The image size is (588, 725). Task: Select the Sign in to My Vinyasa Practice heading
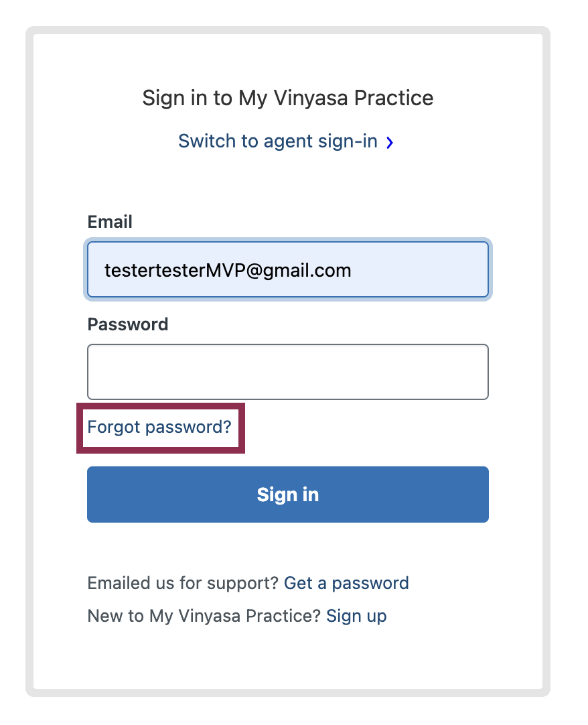(x=287, y=98)
